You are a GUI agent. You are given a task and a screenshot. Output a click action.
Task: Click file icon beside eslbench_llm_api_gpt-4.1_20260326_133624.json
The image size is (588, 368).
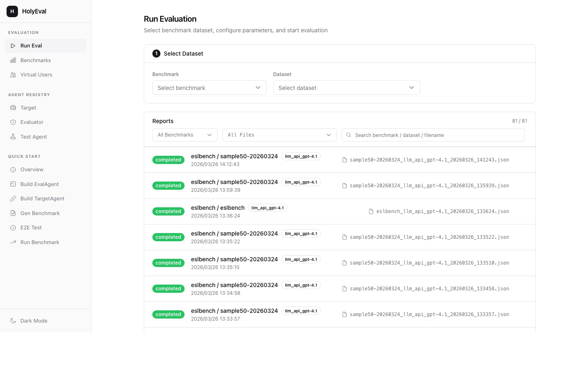(x=371, y=211)
